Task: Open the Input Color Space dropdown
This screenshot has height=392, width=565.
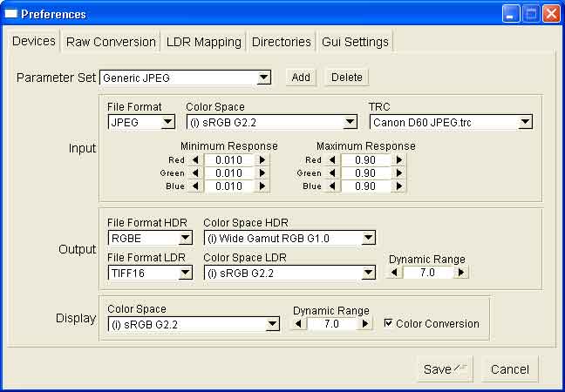Action: [x=272, y=122]
